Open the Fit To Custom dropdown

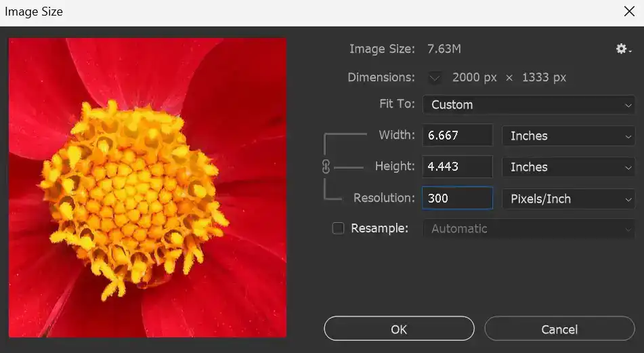pos(528,105)
